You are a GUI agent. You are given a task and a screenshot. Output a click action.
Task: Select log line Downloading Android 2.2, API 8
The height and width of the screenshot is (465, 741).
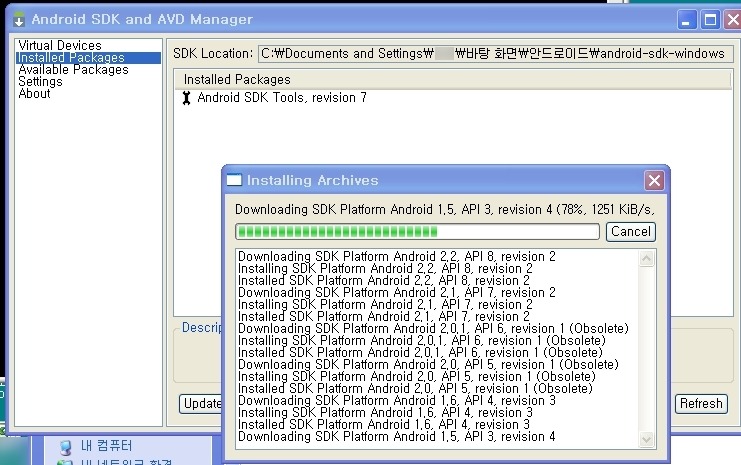click(396, 257)
